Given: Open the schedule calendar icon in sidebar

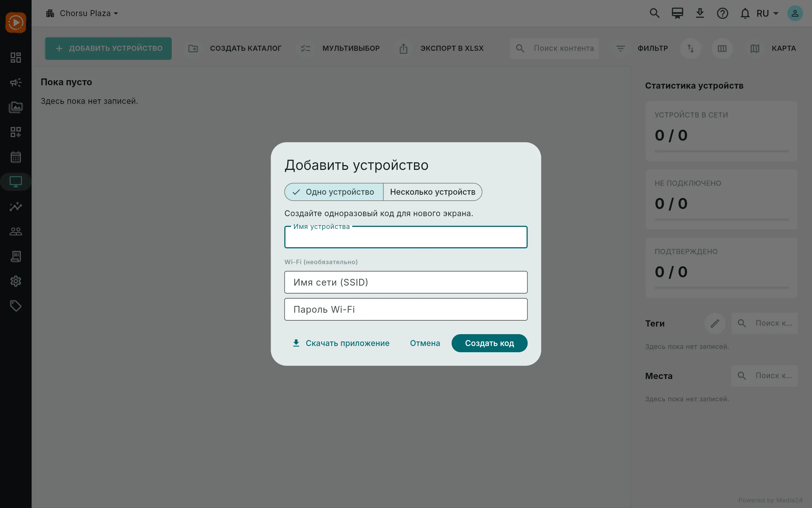Looking at the screenshot, I should (x=16, y=157).
